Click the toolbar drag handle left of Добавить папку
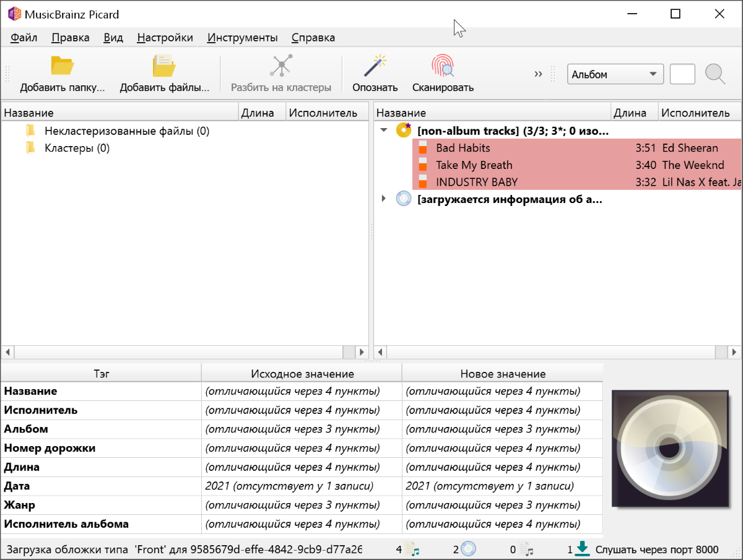Viewport: 743px width, 560px height. [7, 74]
